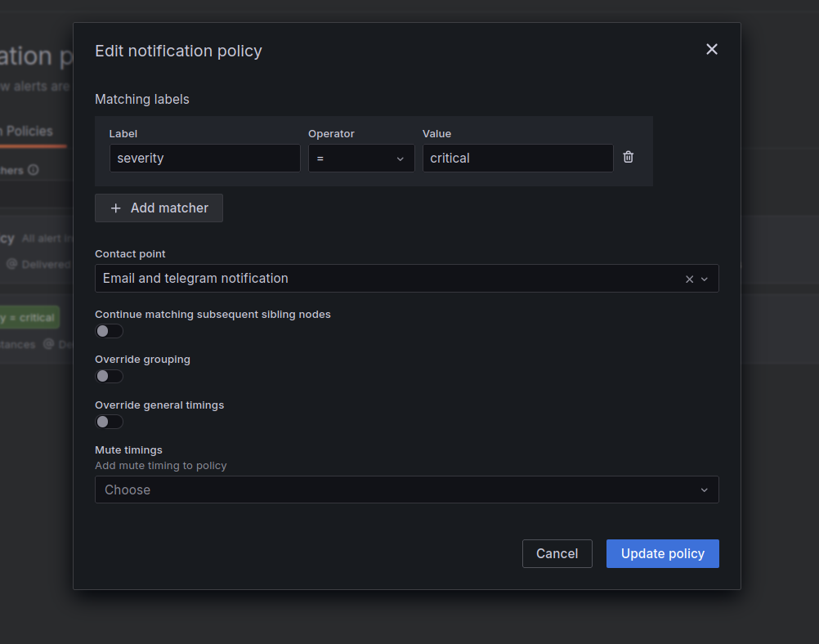The height and width of the screenshot is (644, 819).
Task: Open the Mute timings Choose dropdown
Action: (x=406, y=490)
